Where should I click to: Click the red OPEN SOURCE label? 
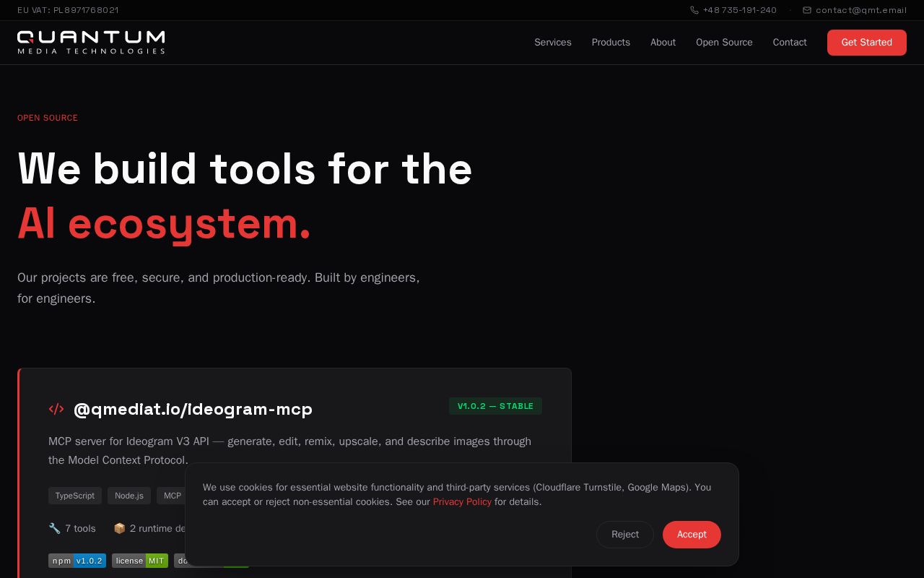point(48,118)
